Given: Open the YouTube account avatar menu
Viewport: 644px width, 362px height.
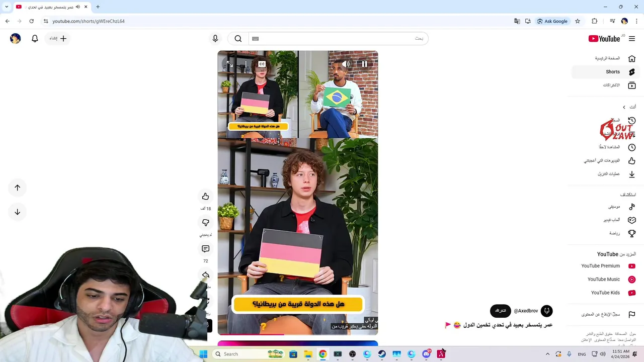Looking at the screenshot, I should click(x=15, y=38).
